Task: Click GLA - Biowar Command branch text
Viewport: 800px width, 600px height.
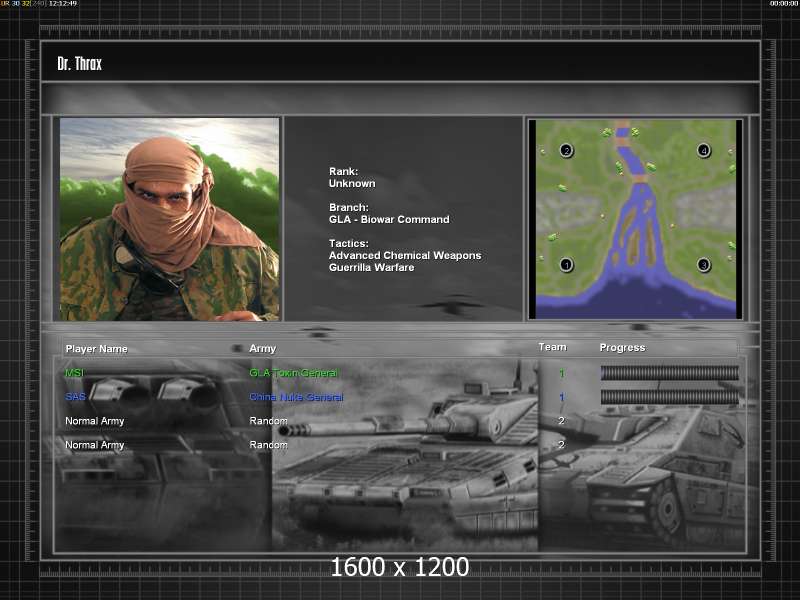Action: 389,219
